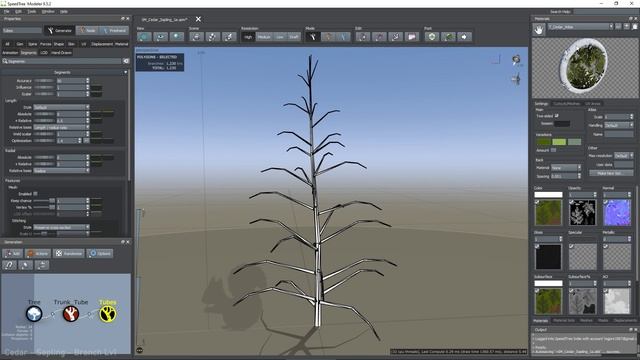The width and height of the screenshot is (640, 360).
Task: Open the Length Style dropdown
Action: point(61,107)
